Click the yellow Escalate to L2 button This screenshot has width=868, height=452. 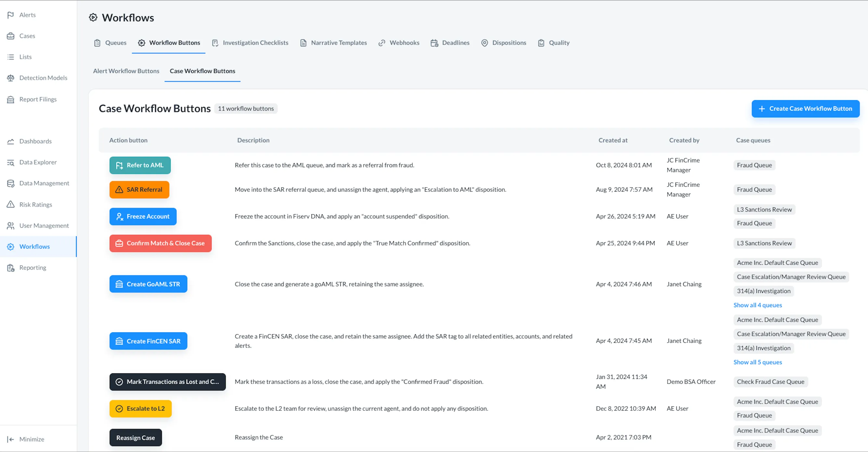pos(140,408)
